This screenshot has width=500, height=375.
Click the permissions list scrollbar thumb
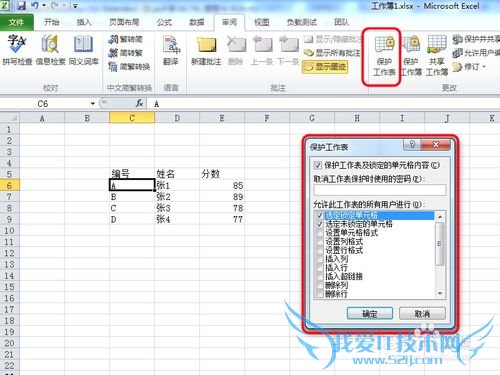[440, 244]
